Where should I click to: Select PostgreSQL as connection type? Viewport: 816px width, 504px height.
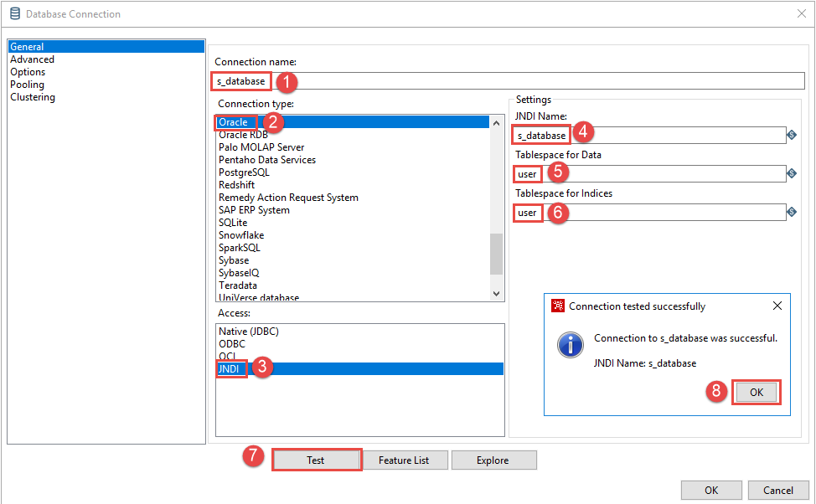pos(244,172)
